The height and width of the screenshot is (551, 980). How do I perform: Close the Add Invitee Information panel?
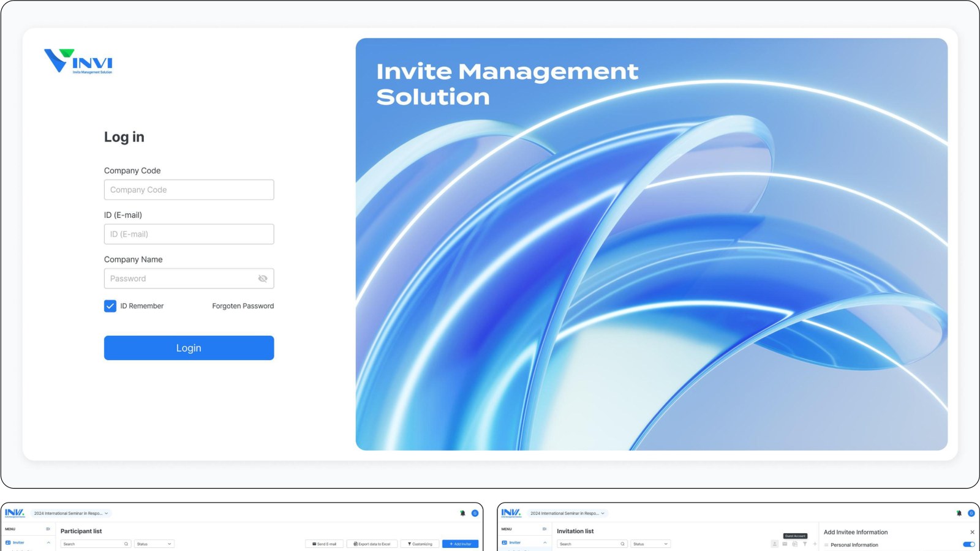(x=972, y=532)
